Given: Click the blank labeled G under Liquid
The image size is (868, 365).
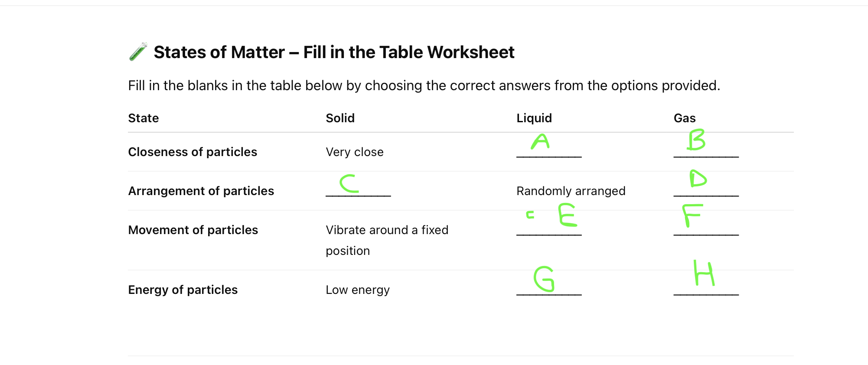Looking at the screenshot, I should [x=548, y=290].
